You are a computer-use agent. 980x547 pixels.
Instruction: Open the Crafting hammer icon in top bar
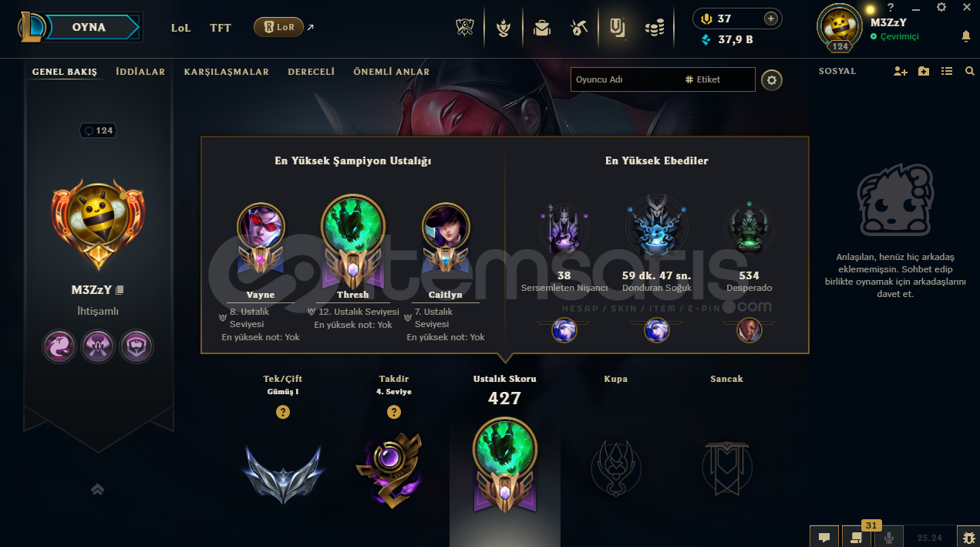[x=580, y=29]
